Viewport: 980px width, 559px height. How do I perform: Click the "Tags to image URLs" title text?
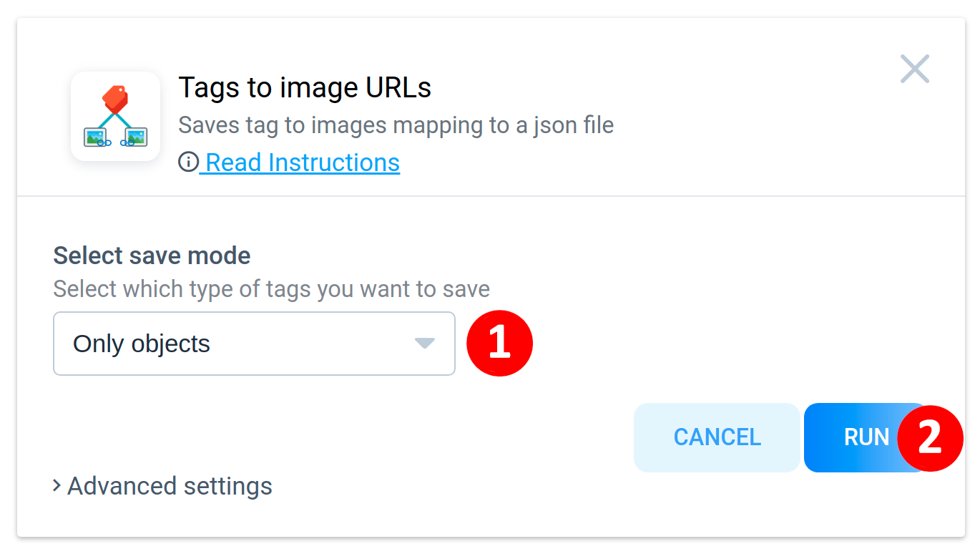[305, 88]
